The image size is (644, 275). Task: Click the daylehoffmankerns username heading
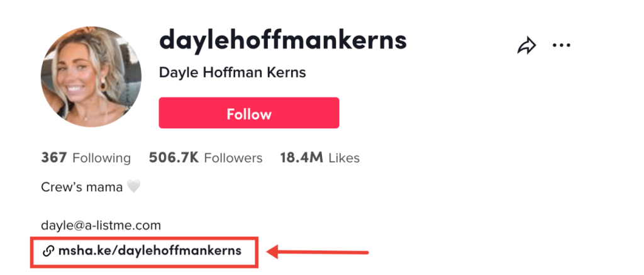[x=283, y=40]
